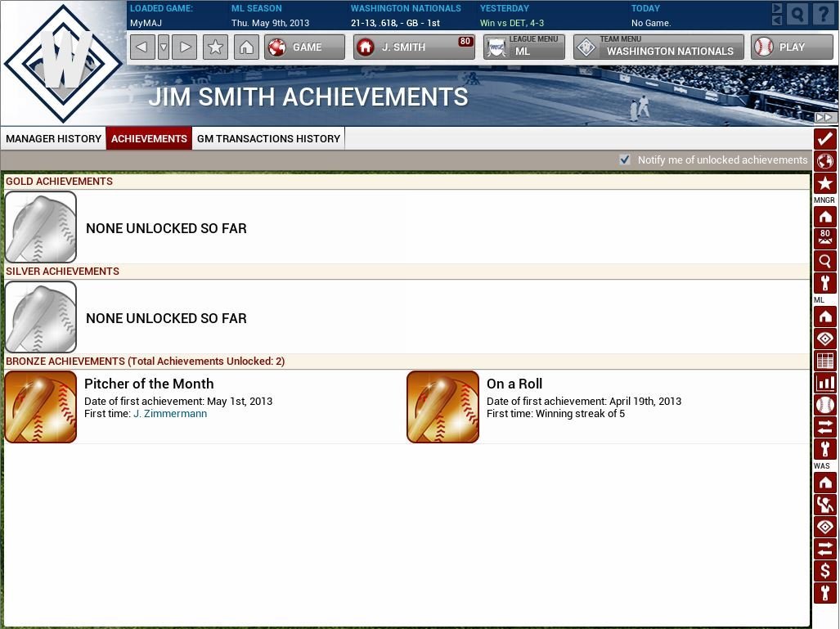This screenshot has height=629, width=840.
Task: Open the league statistics bar chart icon
Action: tap(824, 382)
